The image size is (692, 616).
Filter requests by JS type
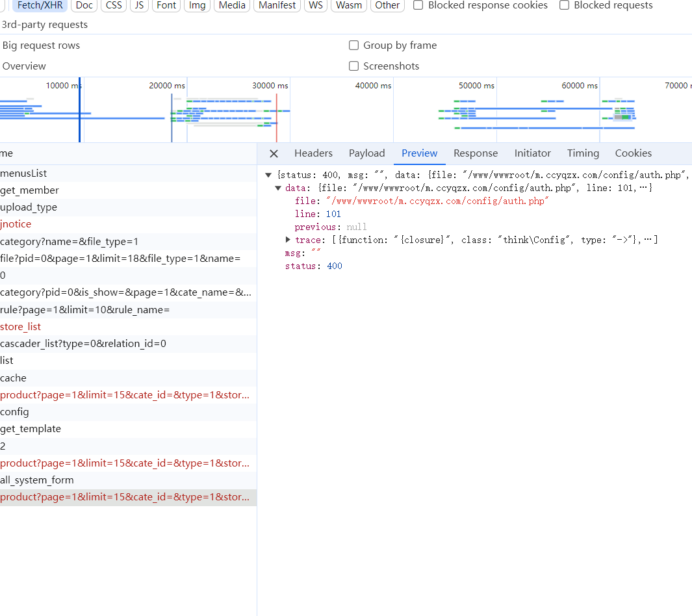coord(139,5)
